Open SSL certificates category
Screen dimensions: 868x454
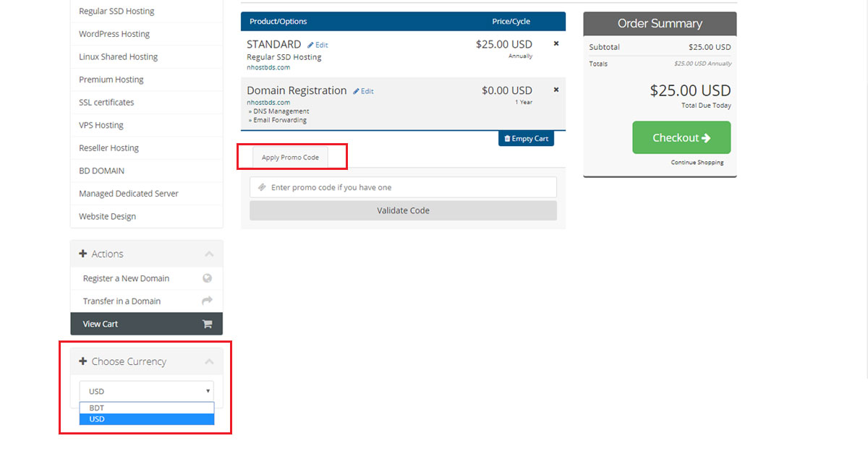(106, 103)
